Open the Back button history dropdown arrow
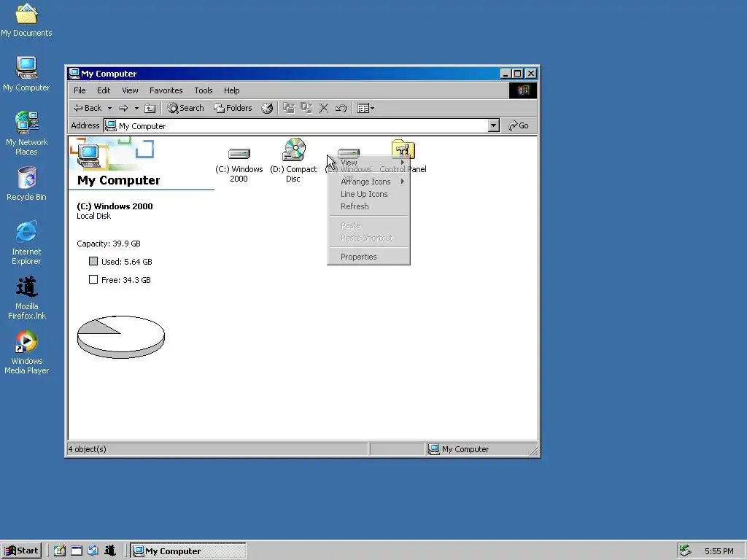Viewport: 747px width, 560px height. [x=109, y=108]
